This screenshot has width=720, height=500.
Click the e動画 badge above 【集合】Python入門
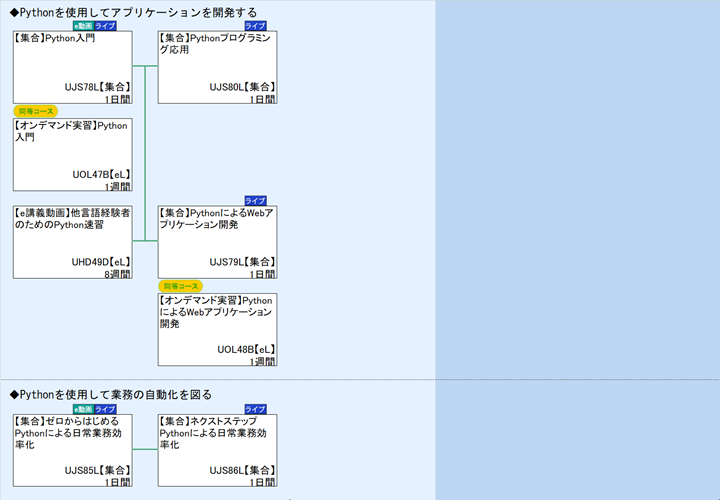tap(83, 25)
